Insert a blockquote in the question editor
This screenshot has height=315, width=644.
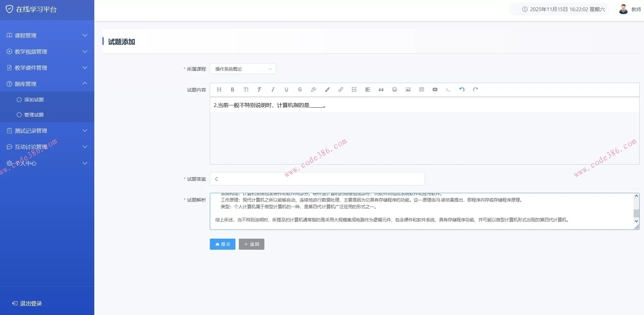381,90
